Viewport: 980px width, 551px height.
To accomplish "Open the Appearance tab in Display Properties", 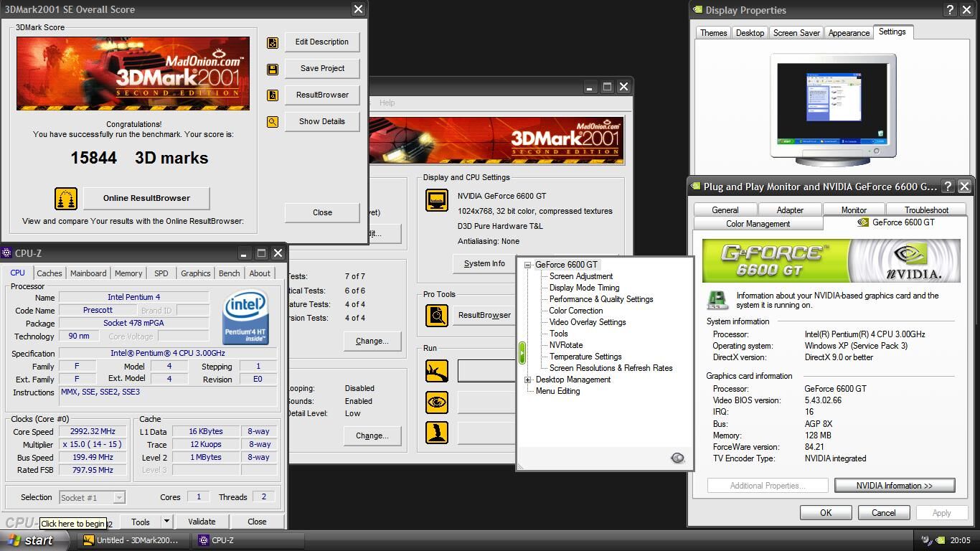I will (x=849, y=33).
